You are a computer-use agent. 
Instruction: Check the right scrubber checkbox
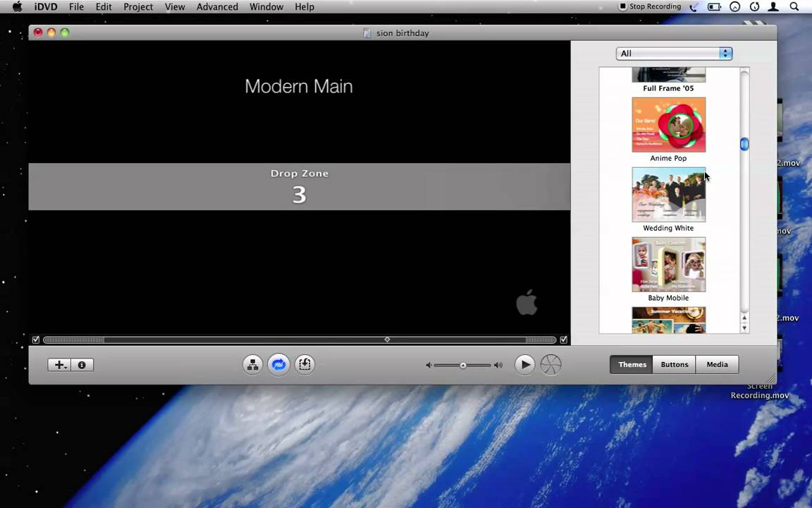(563, 339)
